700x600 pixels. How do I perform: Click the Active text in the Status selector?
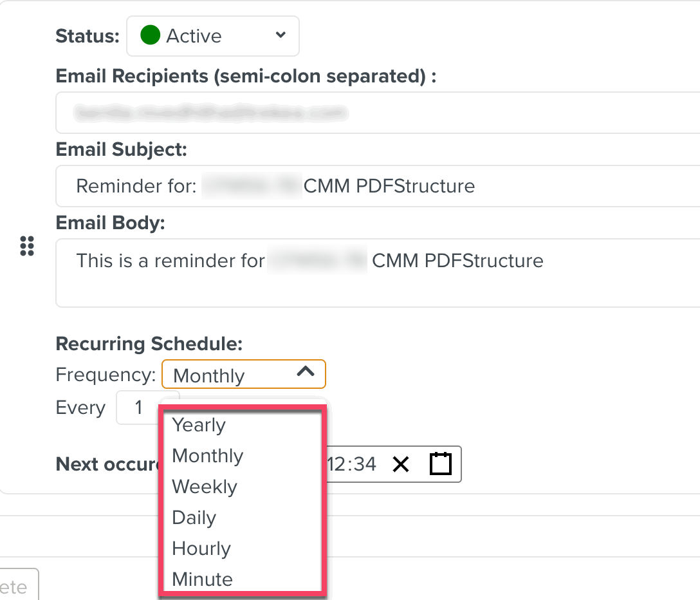coord(194,36)
